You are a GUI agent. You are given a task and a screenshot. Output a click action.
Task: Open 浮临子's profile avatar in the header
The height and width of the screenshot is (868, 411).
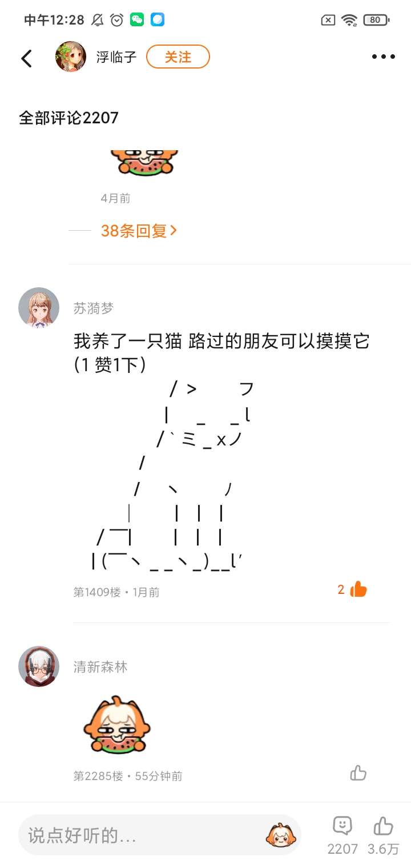point(71,57)
